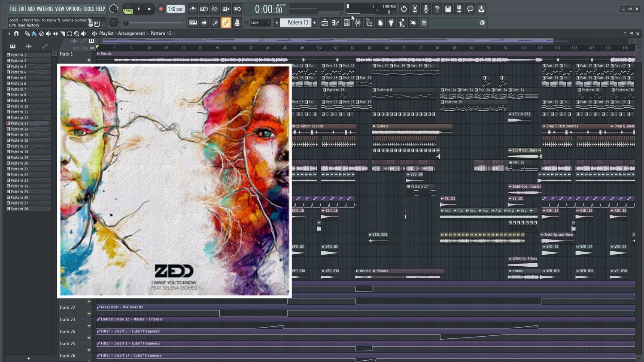644x362 pixels.
Task: Click the 130.000 tempo field
Action: point(175,9)
